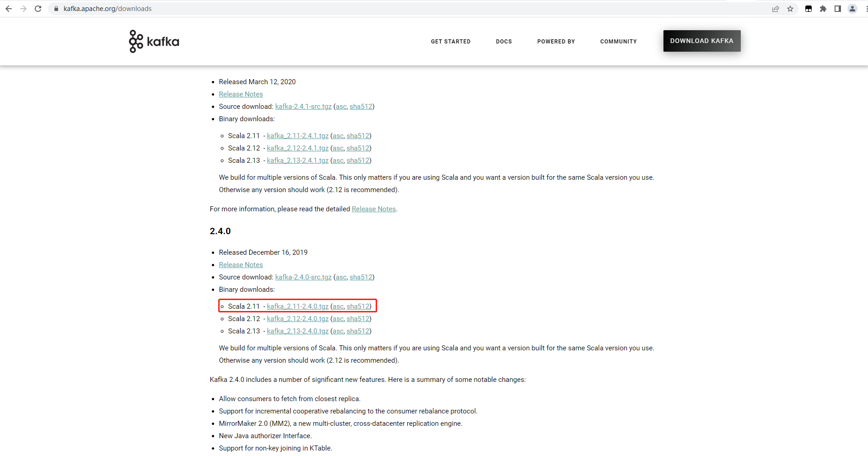Download kafka_2.12-2.4.0.tgz
Image resolution: width=868 pixels, height=456 pixels.
[x=298, y=319]
